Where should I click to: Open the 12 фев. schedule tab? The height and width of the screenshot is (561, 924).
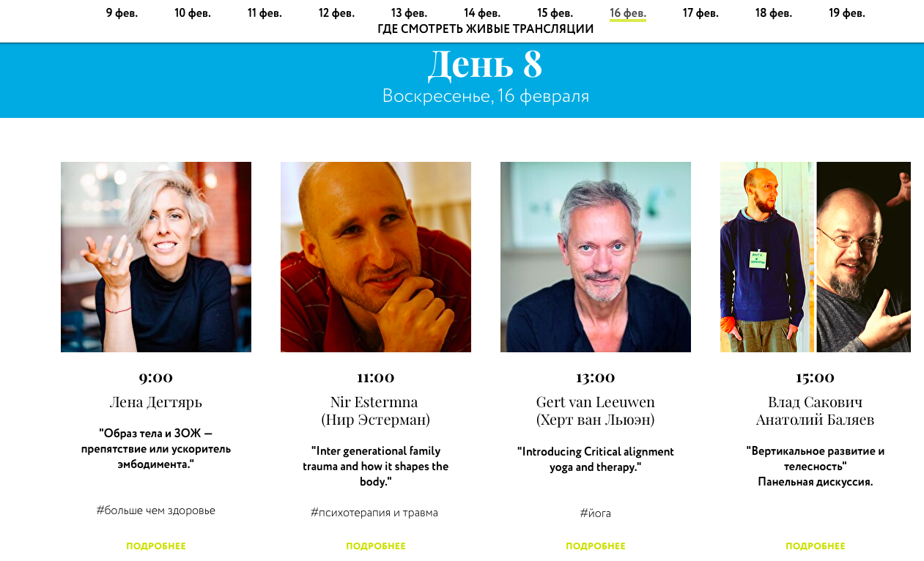click(337, 13)
